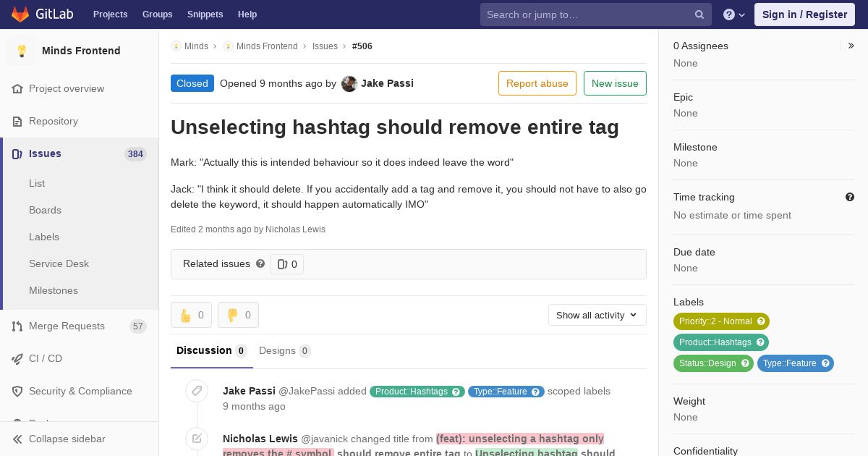Click the #506 breadcrumb link
The height and width of the screenshot is (456, 868).
click(x=362, y=46)
